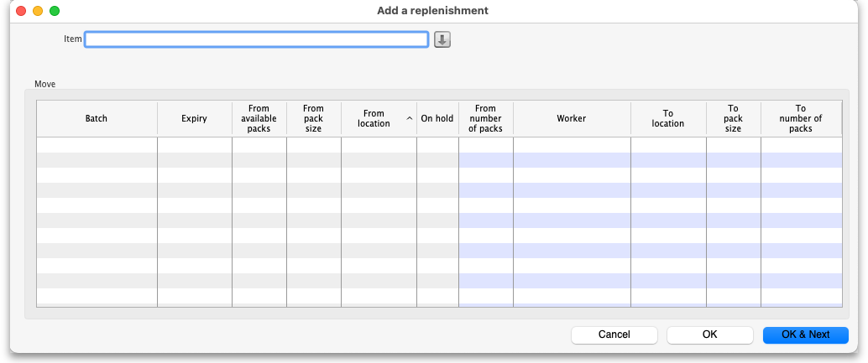Screen dimensions: 868x363
Task: Click the From number of packs header
Action: [x=485, y=119]
